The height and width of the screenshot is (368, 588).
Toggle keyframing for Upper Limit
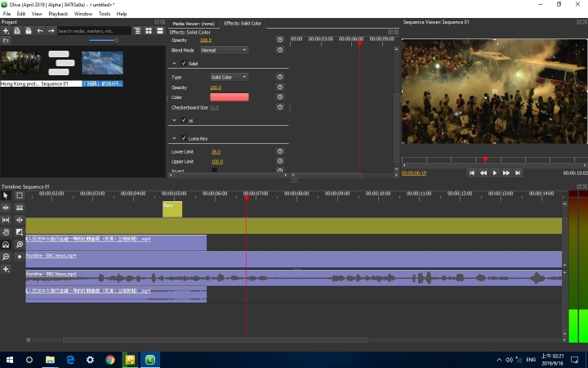[280, 161]
